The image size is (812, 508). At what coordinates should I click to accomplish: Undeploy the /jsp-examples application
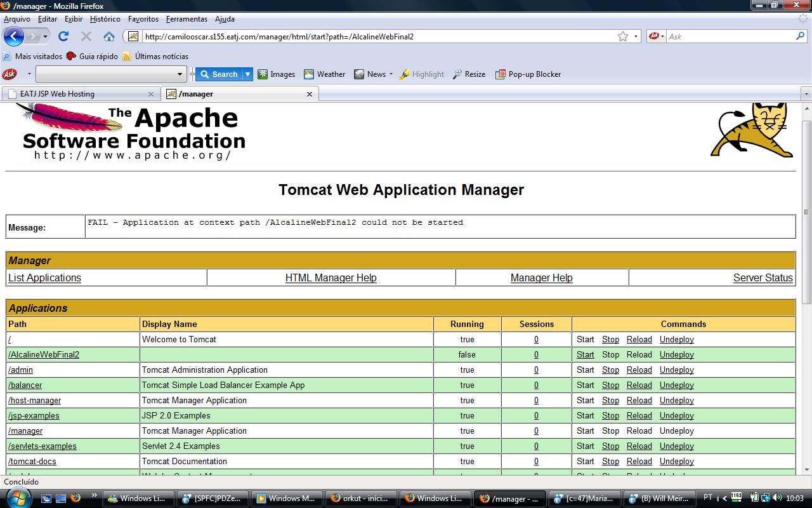tap(677, 415)
